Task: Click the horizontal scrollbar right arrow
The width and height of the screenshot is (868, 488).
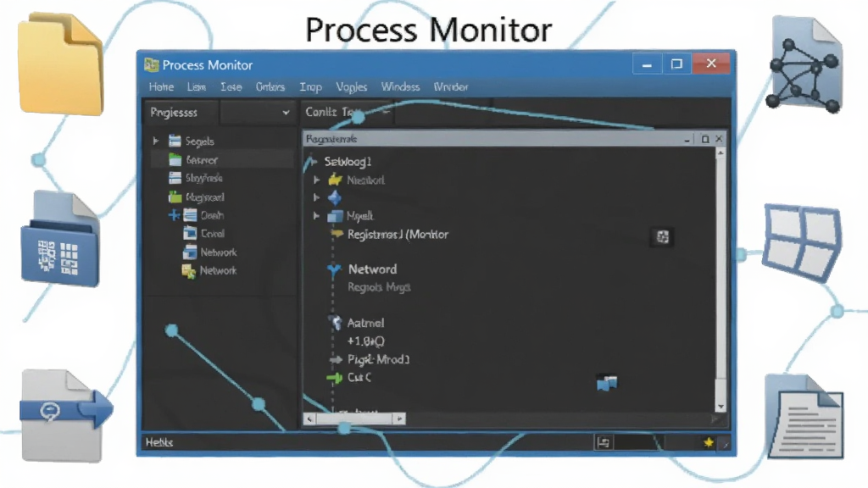Action: click(x=400, y=419)
